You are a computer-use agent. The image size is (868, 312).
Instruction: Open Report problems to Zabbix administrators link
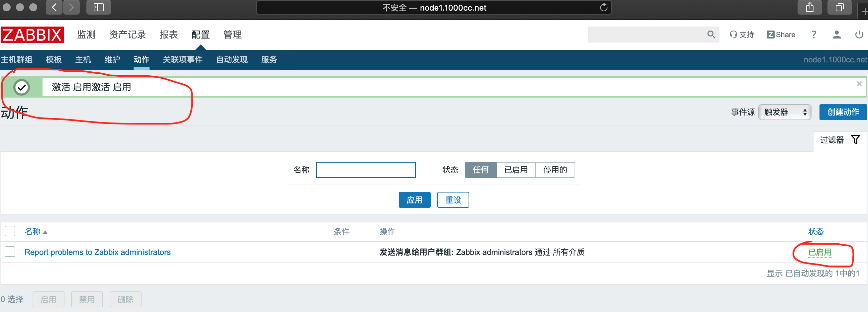[97, 252]
